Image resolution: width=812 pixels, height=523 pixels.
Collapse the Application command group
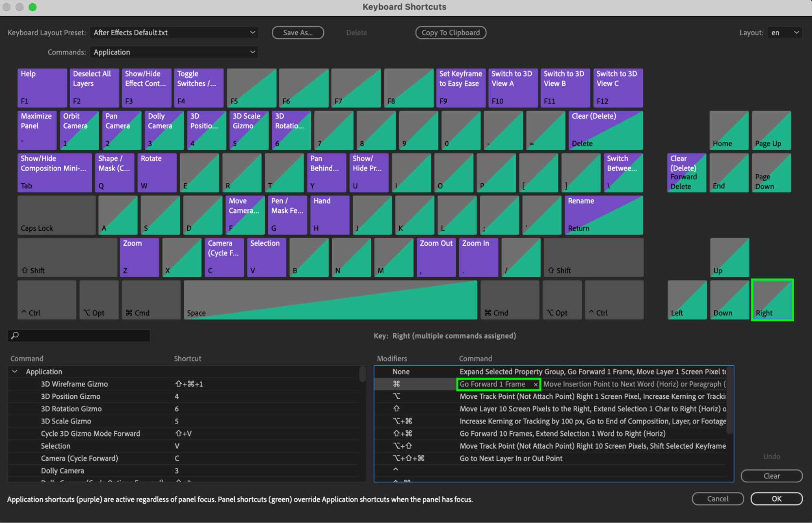pos(15,372)
